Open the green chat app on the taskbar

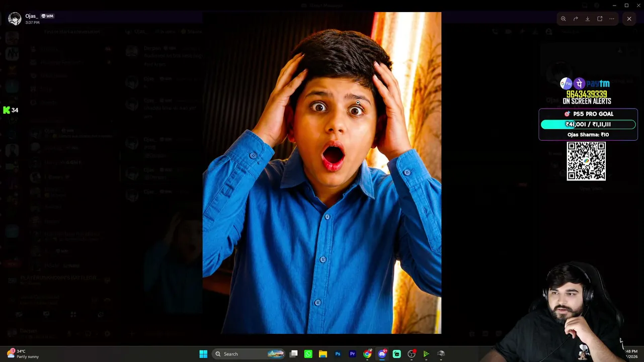(x=396, y=354)
